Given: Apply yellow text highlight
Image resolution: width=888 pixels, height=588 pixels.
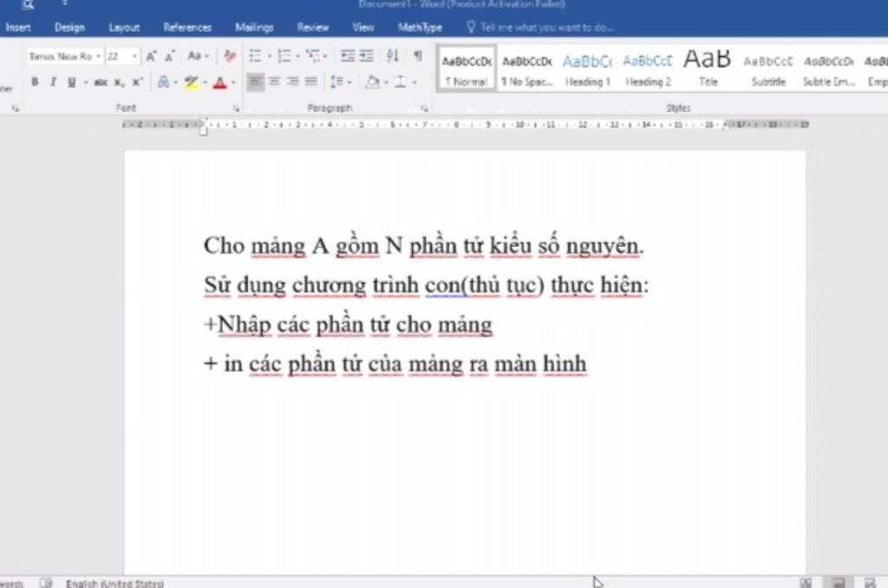Looking at the screenshot, I should (x=191, y=82).
